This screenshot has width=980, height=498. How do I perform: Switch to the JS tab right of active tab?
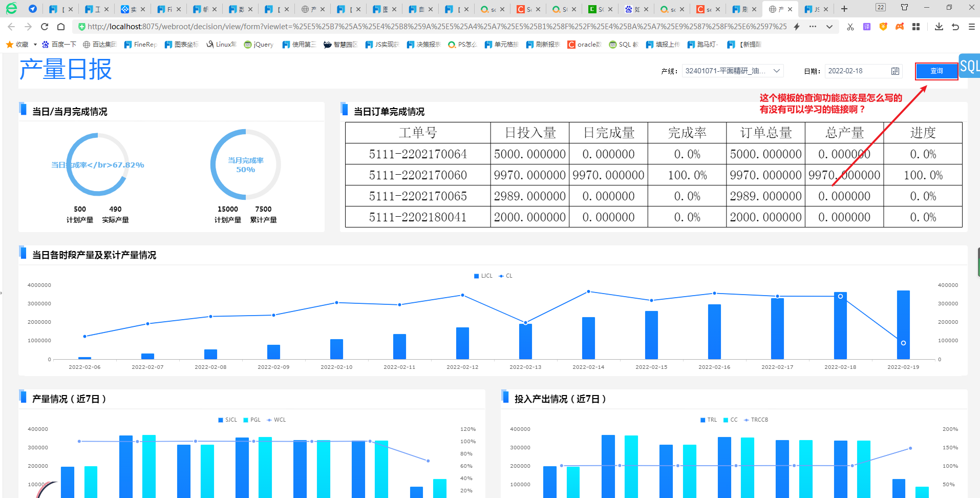[x=816, y=9]
